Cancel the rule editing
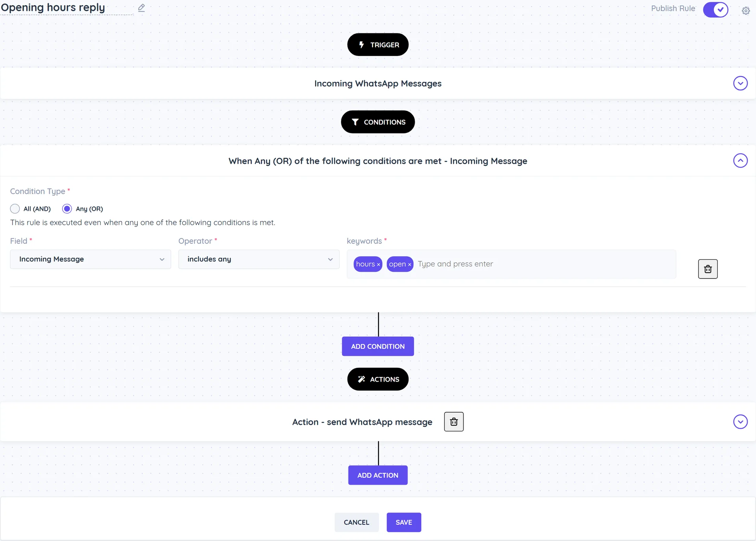 [x=356, y=523]
